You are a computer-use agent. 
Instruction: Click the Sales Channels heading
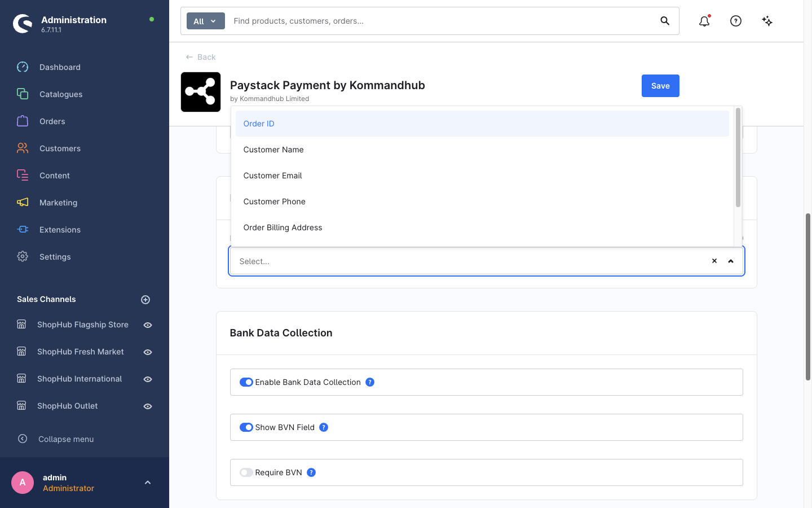[x=46, y=299]
